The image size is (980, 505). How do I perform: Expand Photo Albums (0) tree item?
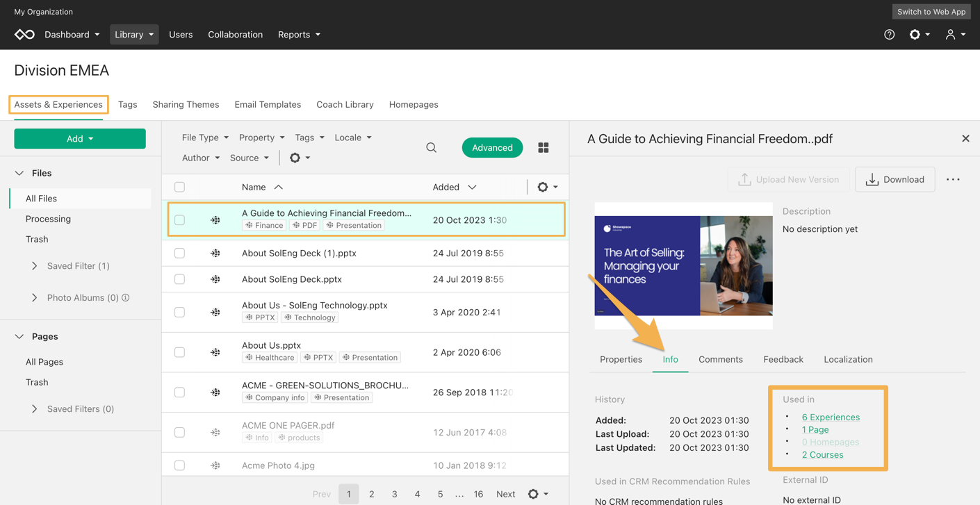[34, 297]
